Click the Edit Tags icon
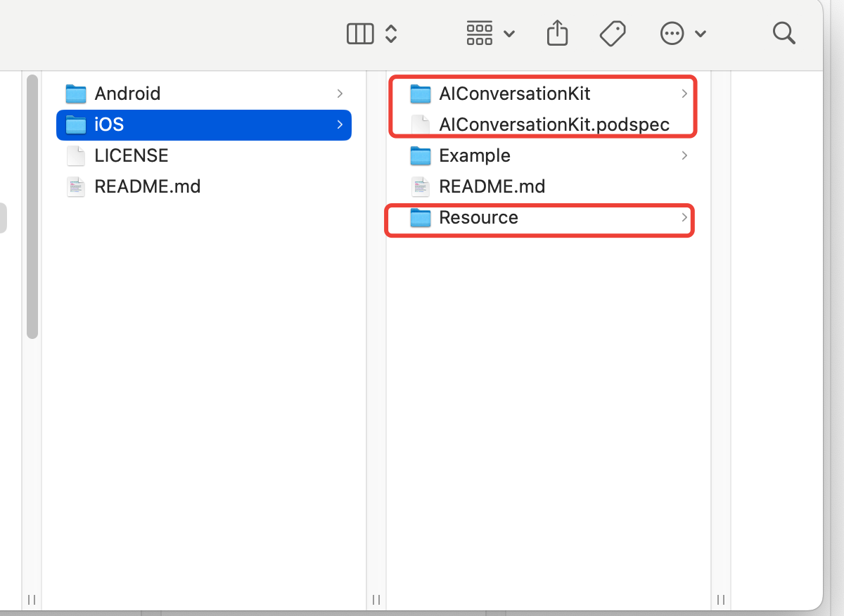844x616 pixels. tap(613, 33)
